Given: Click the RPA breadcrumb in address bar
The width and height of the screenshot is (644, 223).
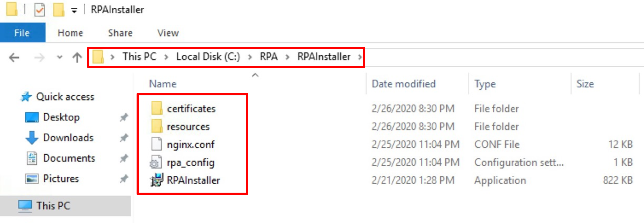Looking at the screenshot, I should pos(269,57).
